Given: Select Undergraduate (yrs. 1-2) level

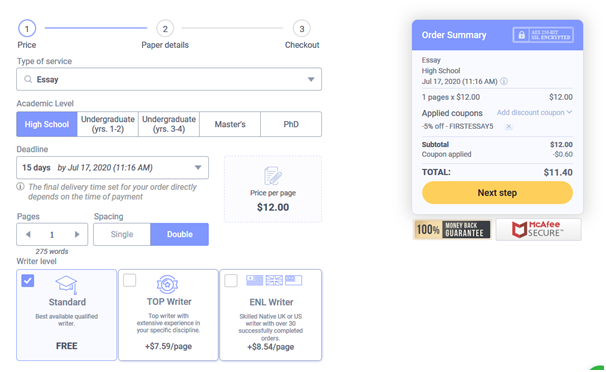Looking at the screenshot, I should coord(108,124).
